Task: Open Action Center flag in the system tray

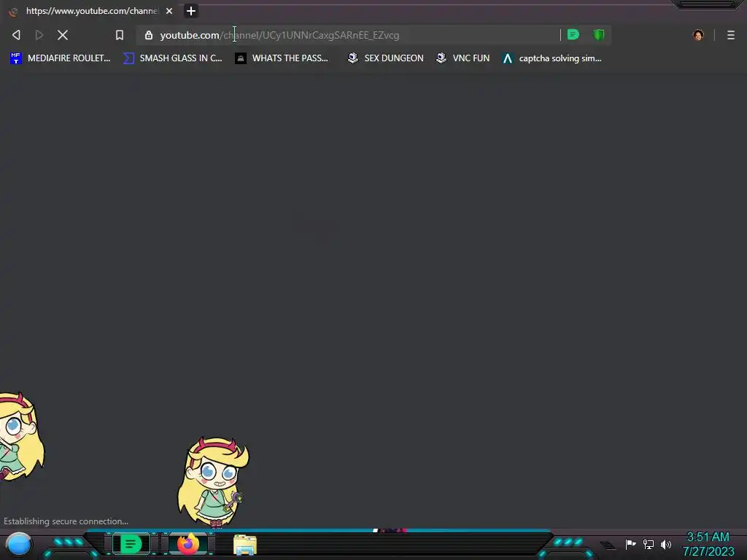Action: (630, 544)
